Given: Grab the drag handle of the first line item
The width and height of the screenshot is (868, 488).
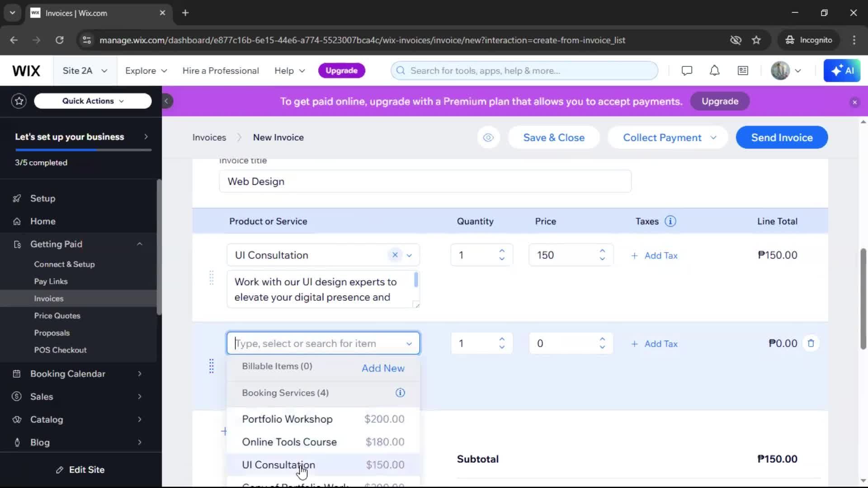Looking at the screenshot, I should pos(211,278).
